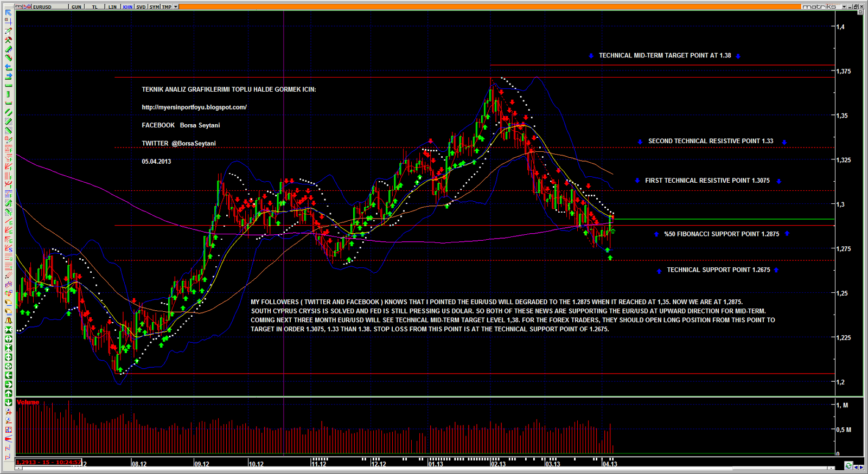This screenshot has height=474, width=868.
Task: Select the red Fibonacci fan F tool
Action: (x=8, y=167)
